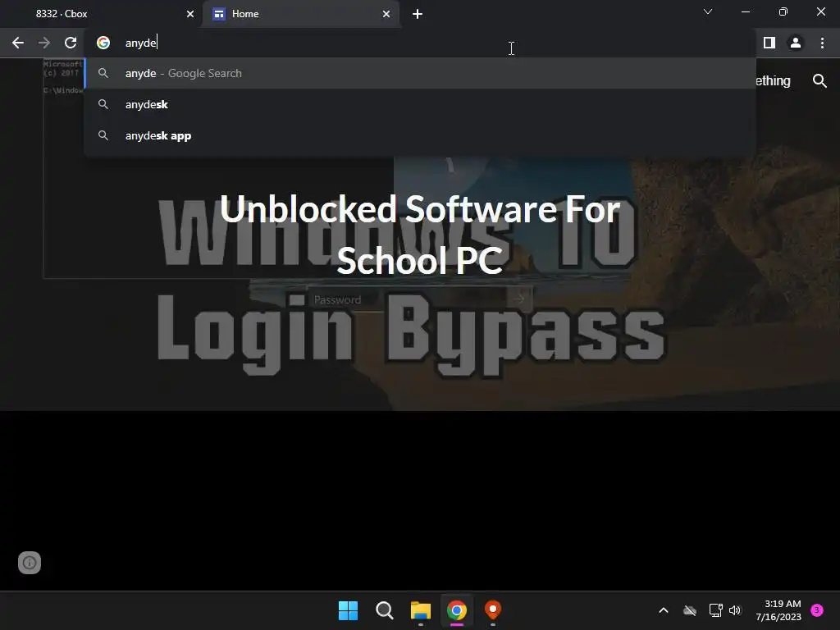Open File Explorer from the taskbar
Screen dimensions: 840x630
[x=421, y=610]
